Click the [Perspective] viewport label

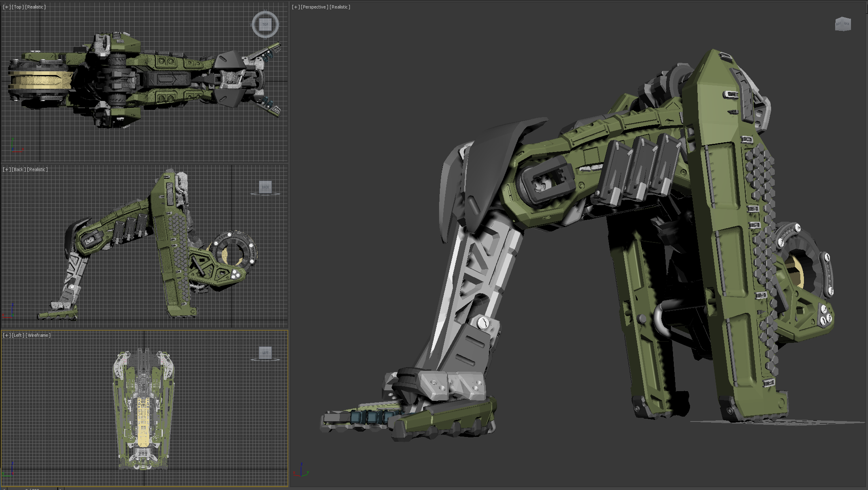coord(314,7)
